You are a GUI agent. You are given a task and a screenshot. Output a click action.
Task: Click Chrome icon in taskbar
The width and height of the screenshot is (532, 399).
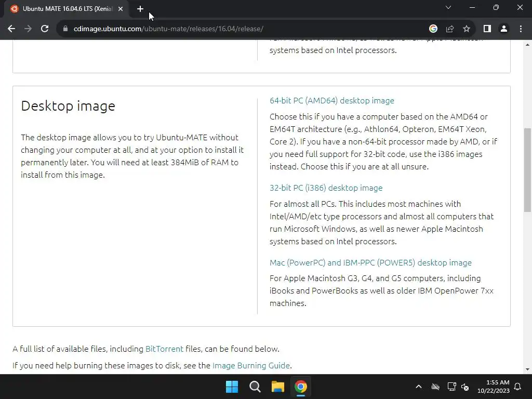point(301,387)
